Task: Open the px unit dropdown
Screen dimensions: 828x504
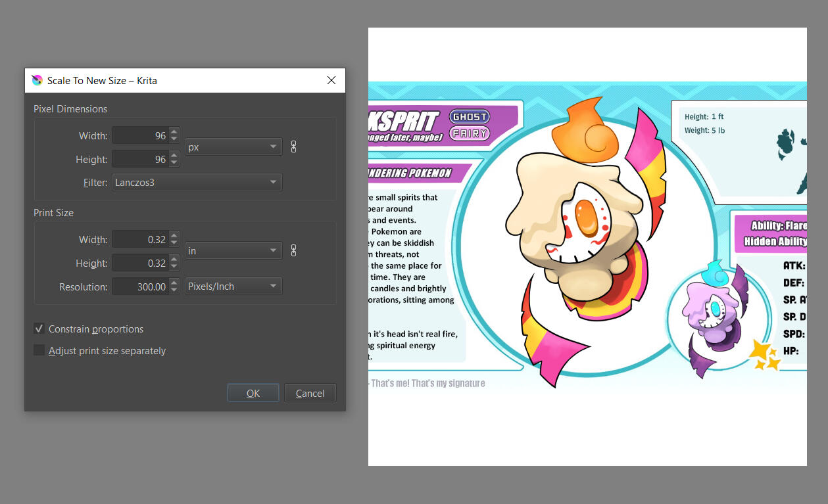Action: [233, 147]
